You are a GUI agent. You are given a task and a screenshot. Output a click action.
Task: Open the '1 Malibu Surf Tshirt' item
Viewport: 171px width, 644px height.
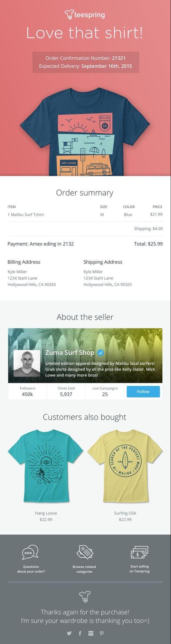(x=26, y=215)
